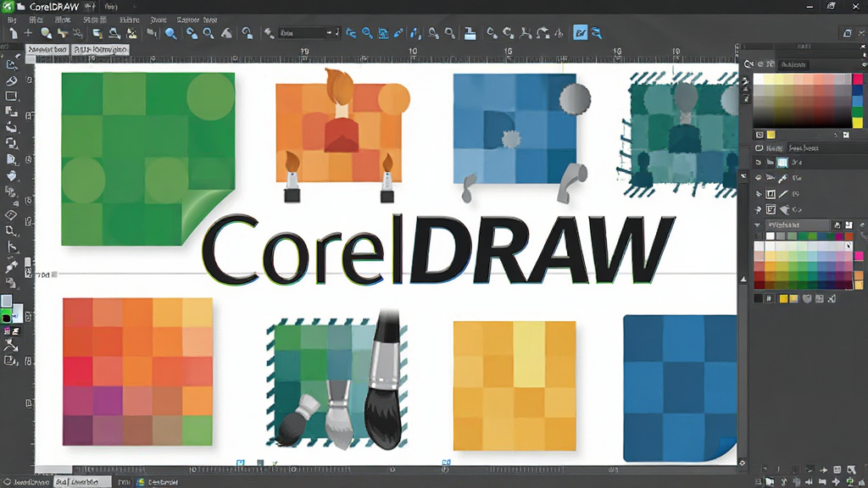
Task: Click the diagonal line icon in the right panel
Action: tap(783, 194)
